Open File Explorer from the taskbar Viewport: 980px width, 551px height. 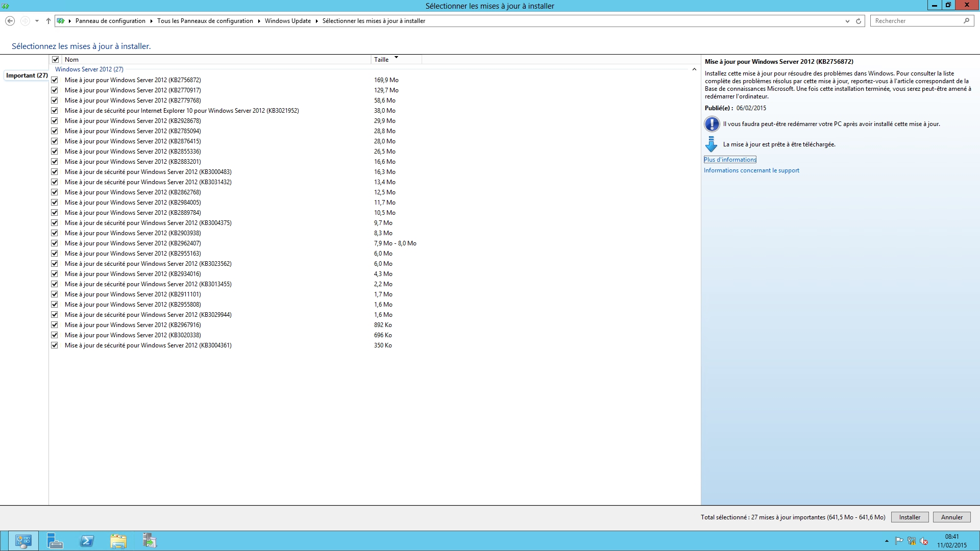(x=118, y=541)
